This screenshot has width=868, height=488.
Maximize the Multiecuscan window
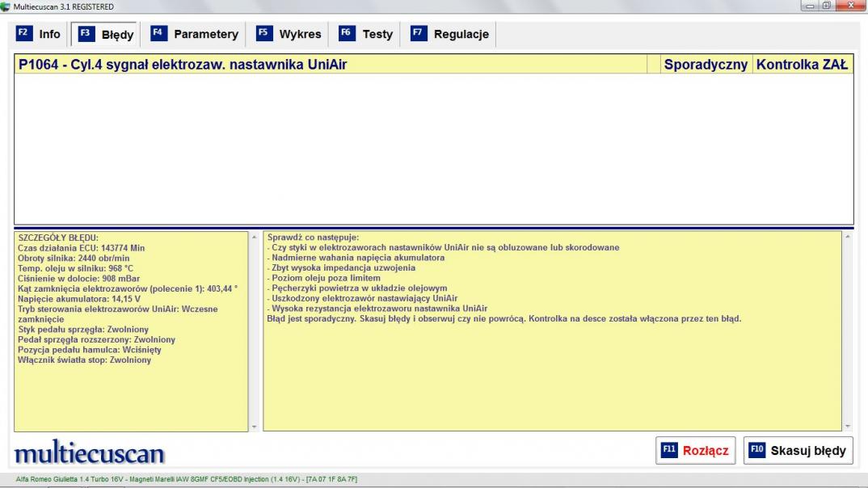tap(827, 6)
